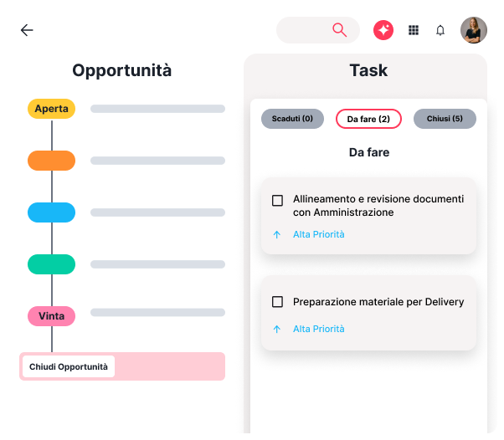
Task: Click the magnifying glass search icon
Action: (339, 30)
